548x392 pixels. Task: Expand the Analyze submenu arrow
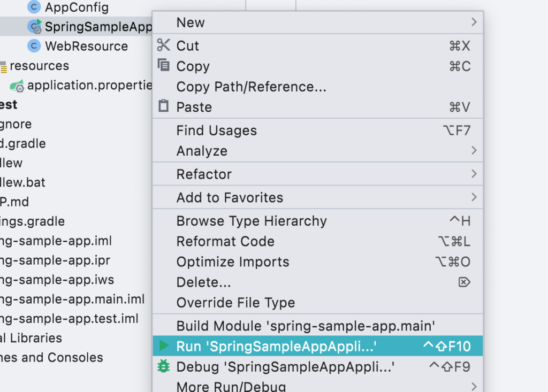coord(474,151)
